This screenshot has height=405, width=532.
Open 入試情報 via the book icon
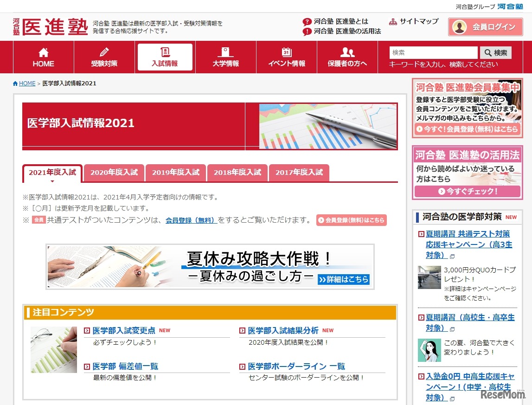coord(165,52)
